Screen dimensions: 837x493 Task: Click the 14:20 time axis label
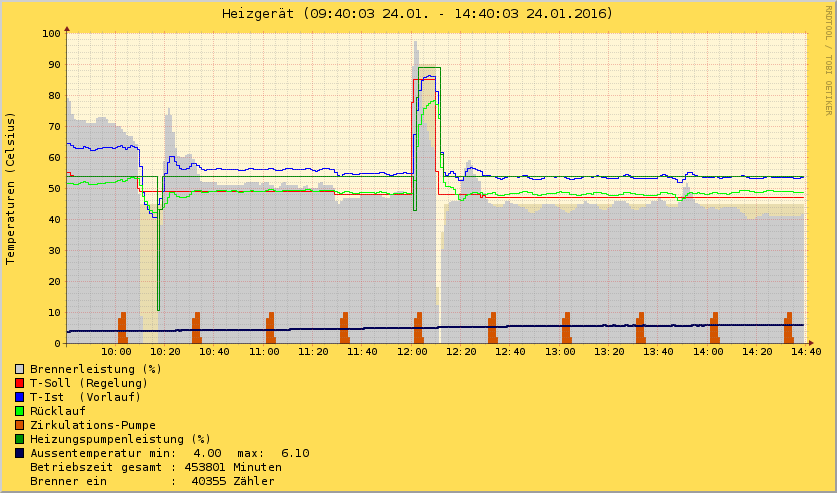click(x=757, y=352)
